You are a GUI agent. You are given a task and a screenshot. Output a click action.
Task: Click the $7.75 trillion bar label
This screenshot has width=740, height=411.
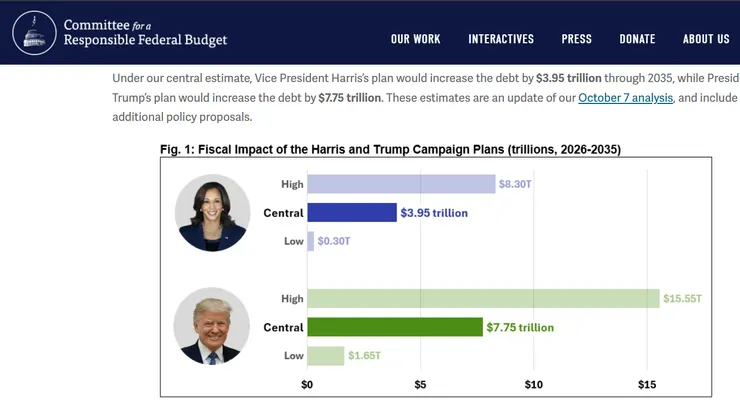coord(520,327)
